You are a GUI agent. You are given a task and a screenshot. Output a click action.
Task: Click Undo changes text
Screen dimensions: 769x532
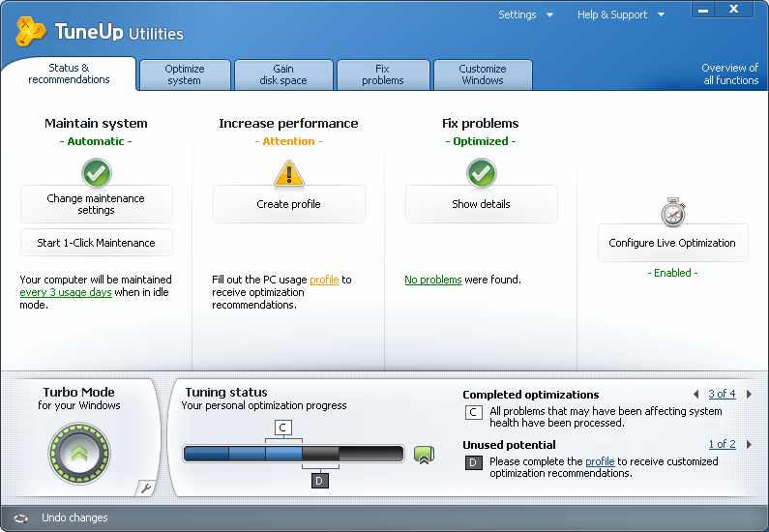[74, 517]
